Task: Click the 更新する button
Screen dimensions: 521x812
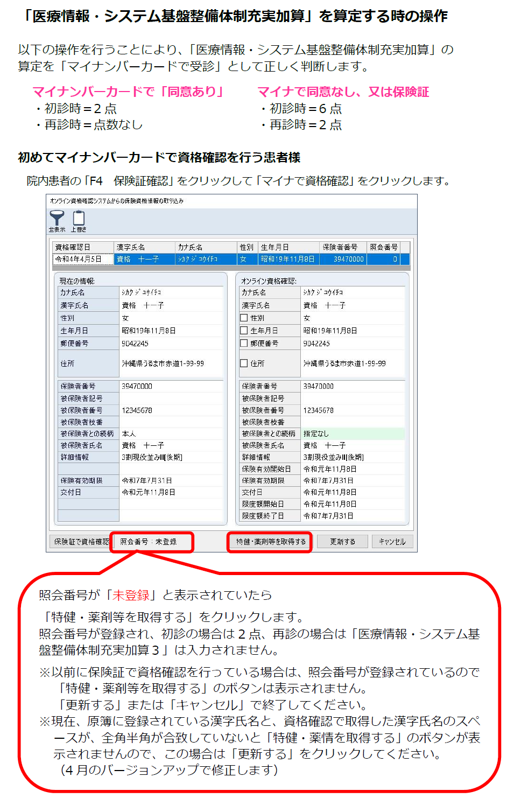Action: [x=342, y=542]
